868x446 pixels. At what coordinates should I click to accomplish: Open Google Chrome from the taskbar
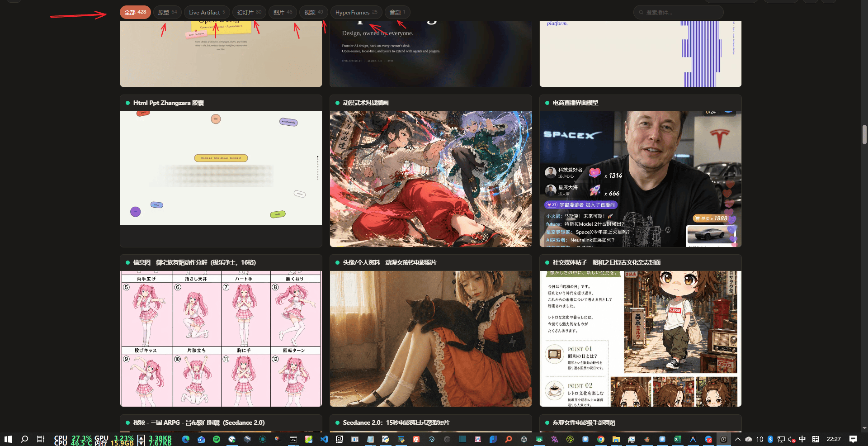(x=601, y=439)
